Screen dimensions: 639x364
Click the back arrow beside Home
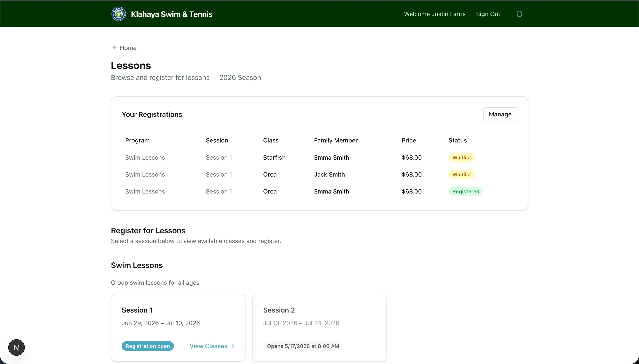click(115, 48)
